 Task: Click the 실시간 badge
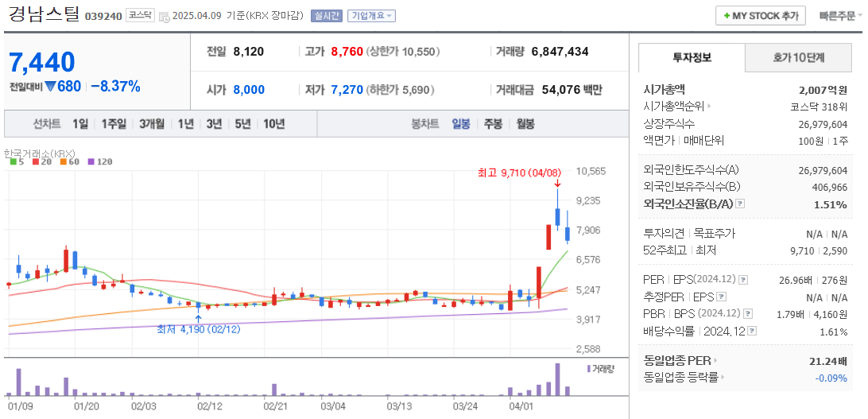coord(327,15)
